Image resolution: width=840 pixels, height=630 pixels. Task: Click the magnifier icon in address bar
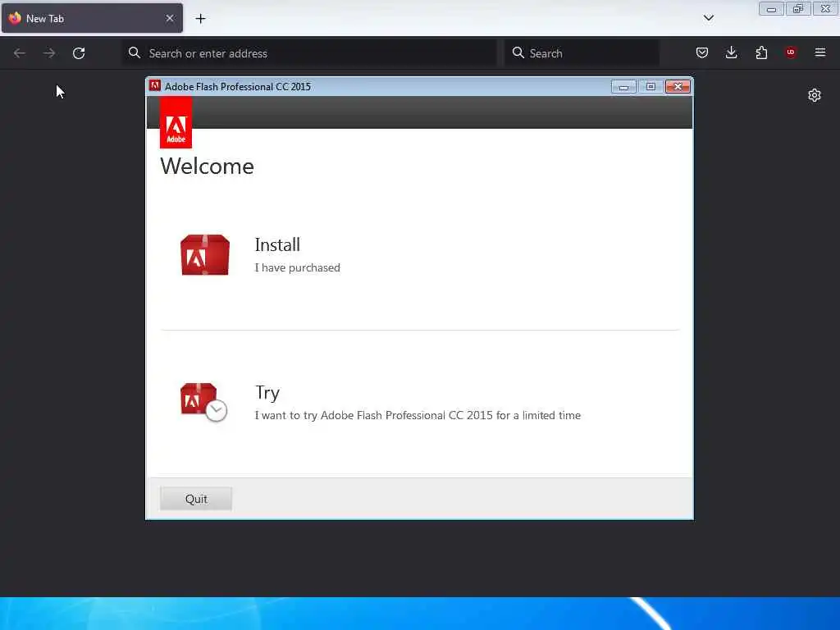pyautogui.click(x=135, y=52)
